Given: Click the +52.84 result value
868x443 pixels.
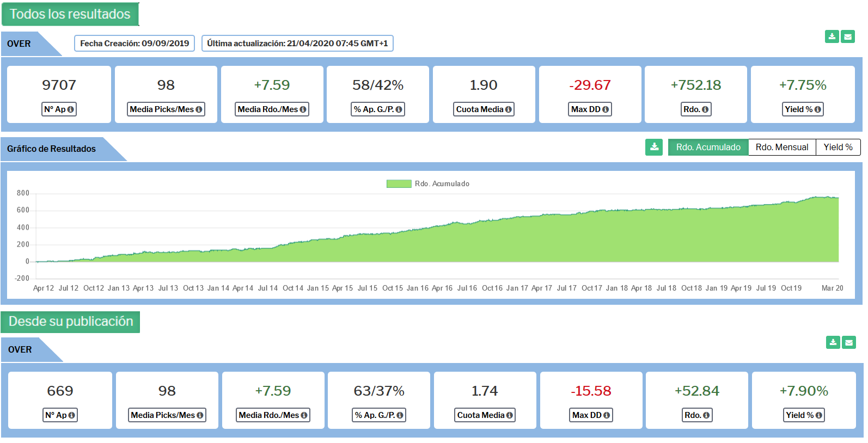Looking at the screenshot, I should point(697,391).
